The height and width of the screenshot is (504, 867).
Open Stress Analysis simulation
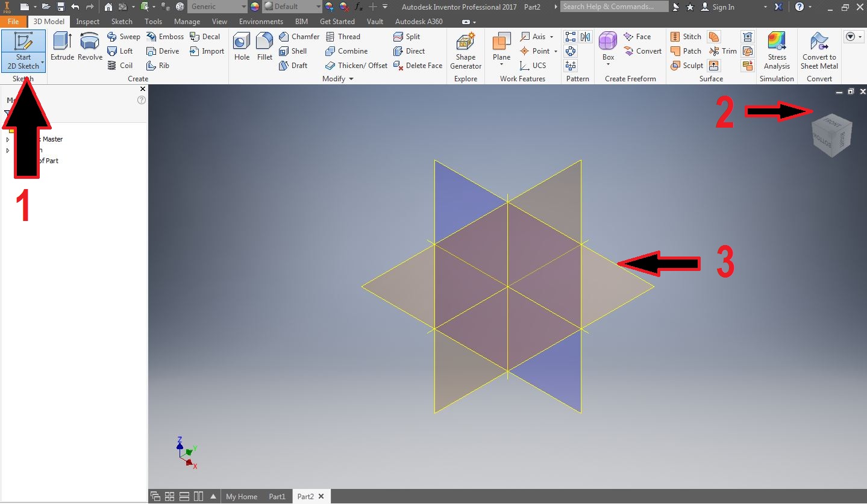coord(776,51)
